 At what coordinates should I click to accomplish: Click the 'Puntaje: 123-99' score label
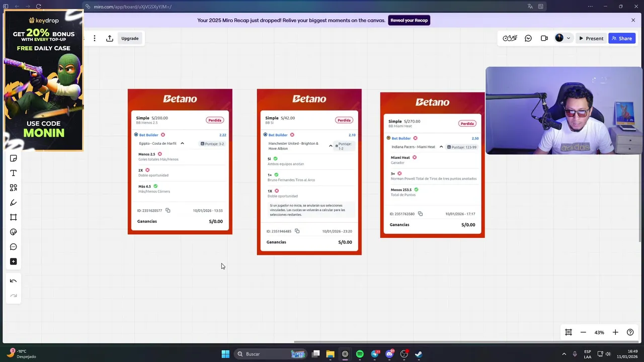click(462, 147)
